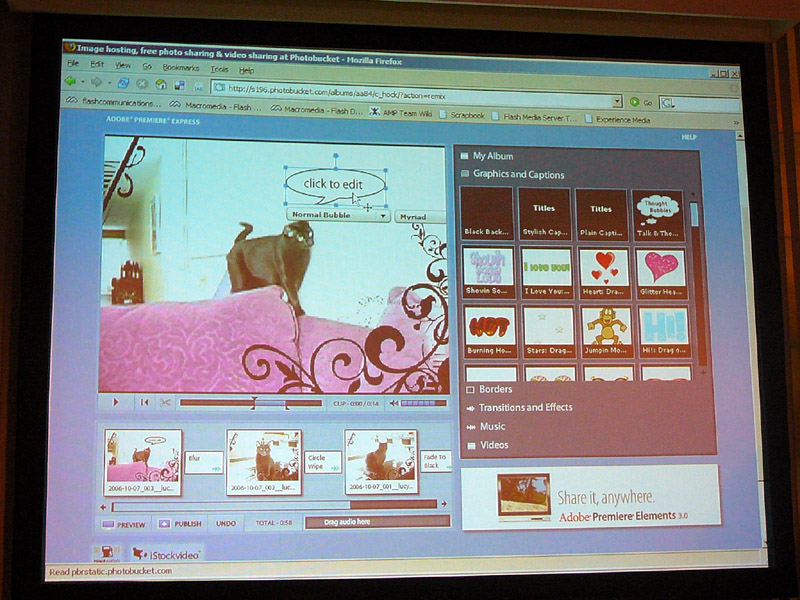Reload the page with the refresh icon

pos(123,83)
